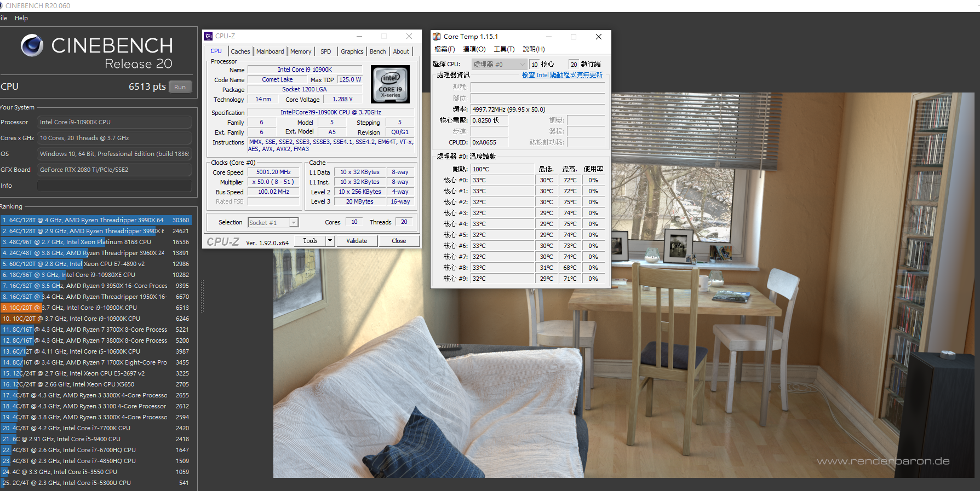The height and width of the screenshot is (491, 980).
Task: Click the Core Speed value 5001.20 MHz
Action: tap(273, 172)
